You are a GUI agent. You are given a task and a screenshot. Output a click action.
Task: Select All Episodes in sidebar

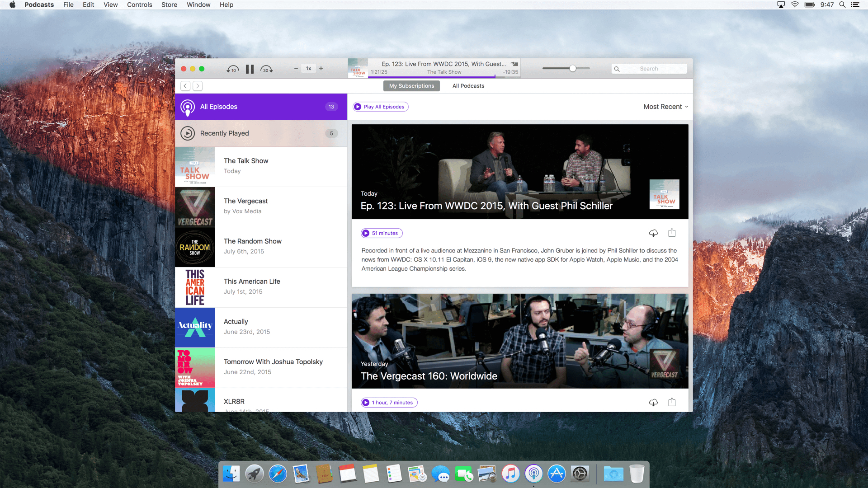(261, 107)
